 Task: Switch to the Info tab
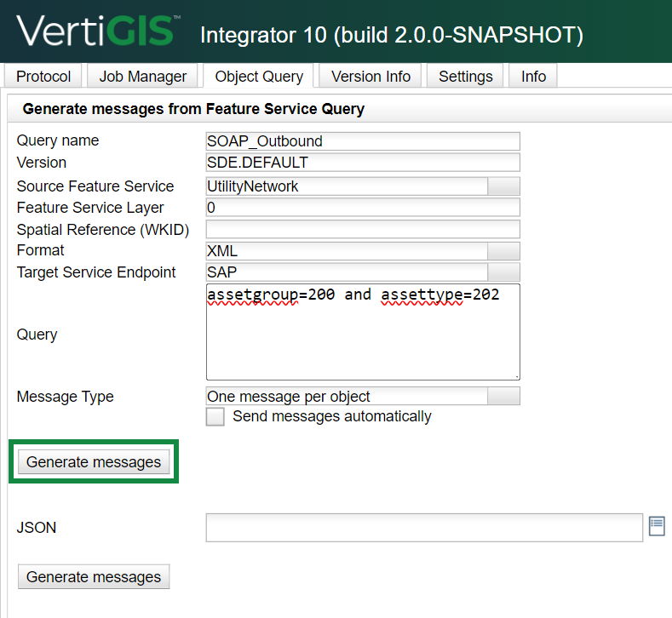click(x=533, y=77)
